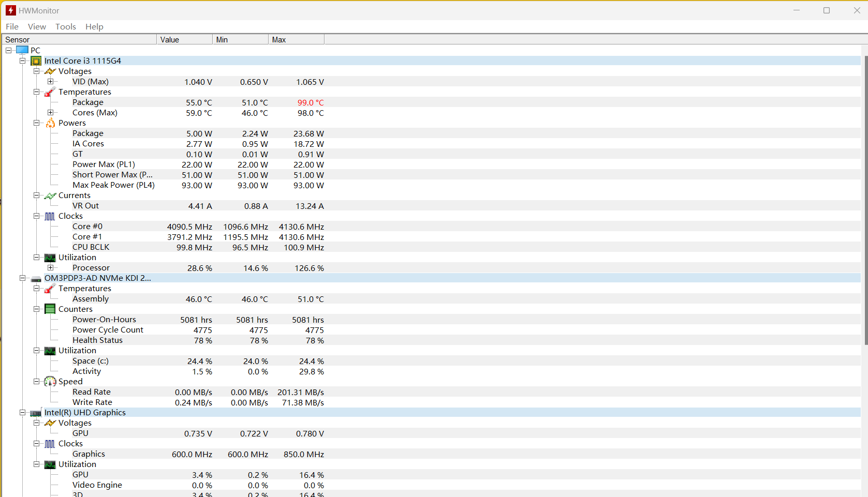This screenshot has height=497, width=868.
Task: Open the File menu
Action: coord(12,26)
